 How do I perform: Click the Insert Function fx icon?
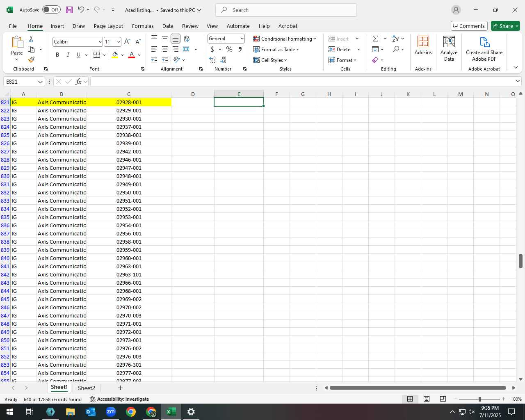click(x=79, y=82)
